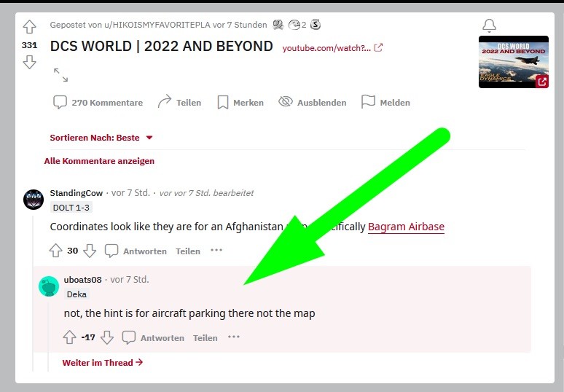Toggle the notification bell for this post

(489, 26)
